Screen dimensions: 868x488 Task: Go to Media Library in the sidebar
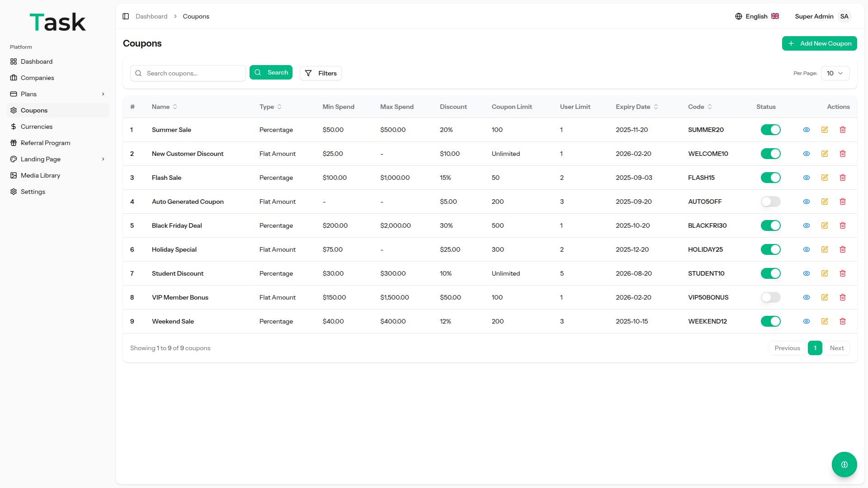[40, 175]
